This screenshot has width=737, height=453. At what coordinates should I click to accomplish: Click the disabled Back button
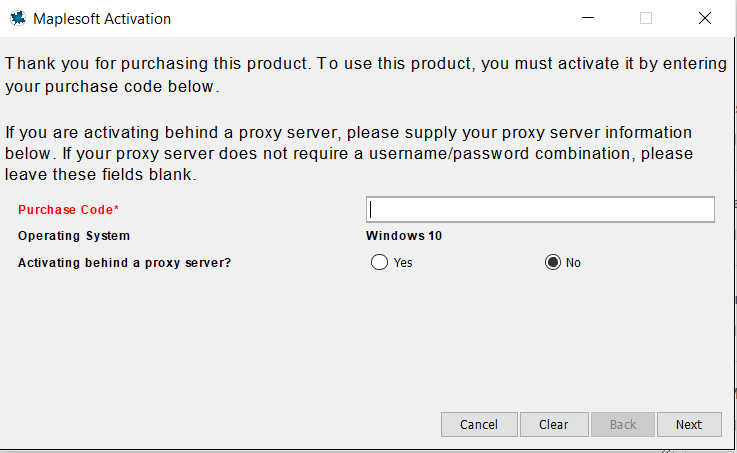(622, 424)
